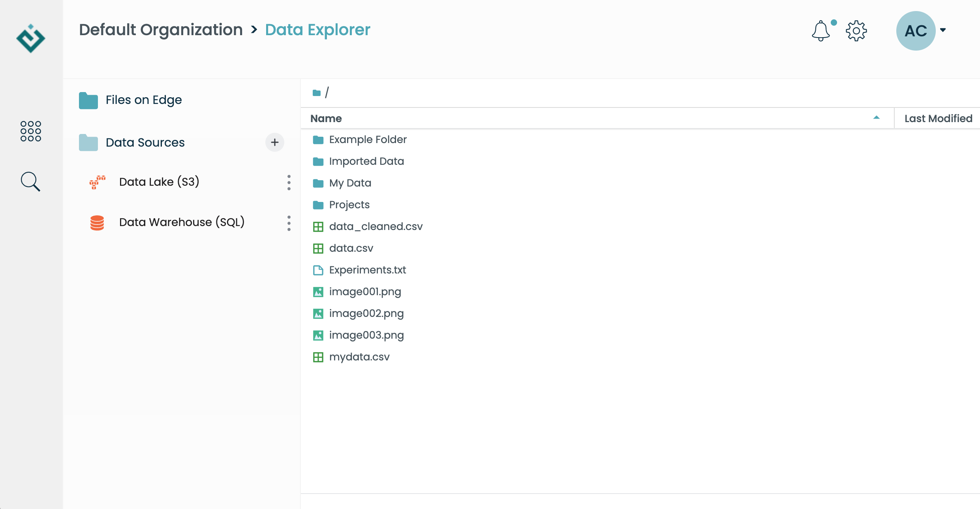Open Data Warehouse (SQL) options menu
The width and height of the screenshot is (980, 509).
[289, 223]
